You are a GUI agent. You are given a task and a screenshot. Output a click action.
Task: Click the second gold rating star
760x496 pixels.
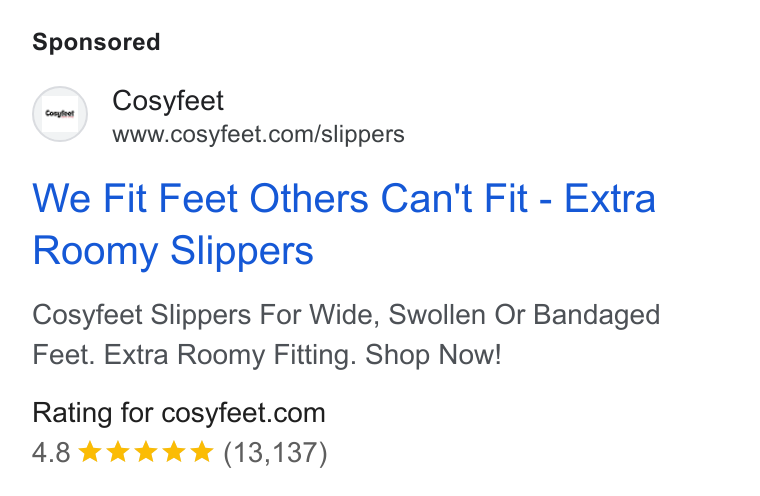(x=118, y=452)
